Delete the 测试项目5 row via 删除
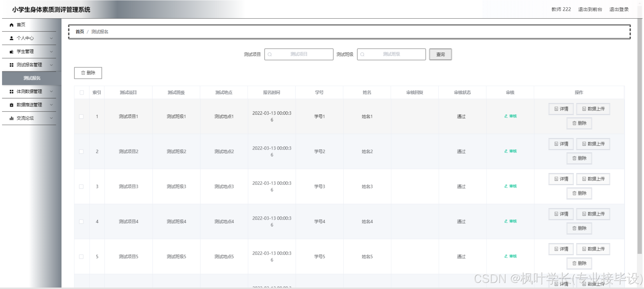The height and width of the screenshot is (289, 644). 579,263
